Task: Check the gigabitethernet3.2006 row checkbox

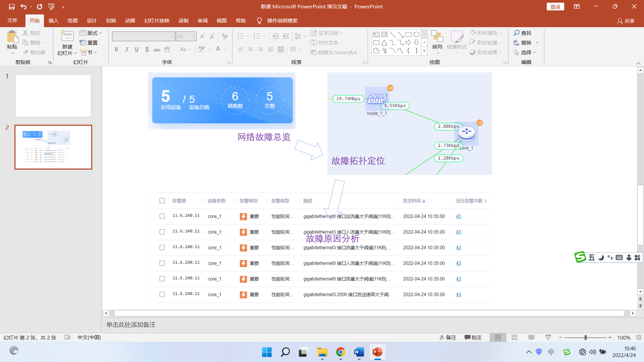Action: pos(162,295)
